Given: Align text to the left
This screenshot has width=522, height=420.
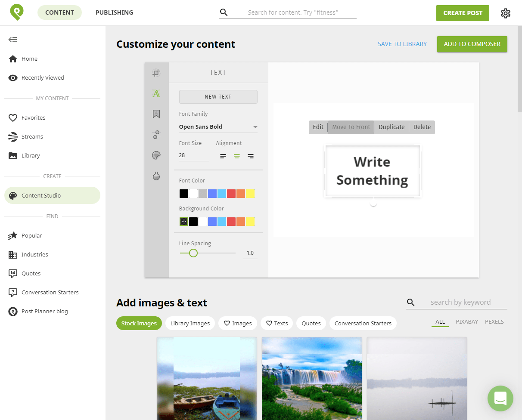Looking at the screenshot, I should point(223,156).
